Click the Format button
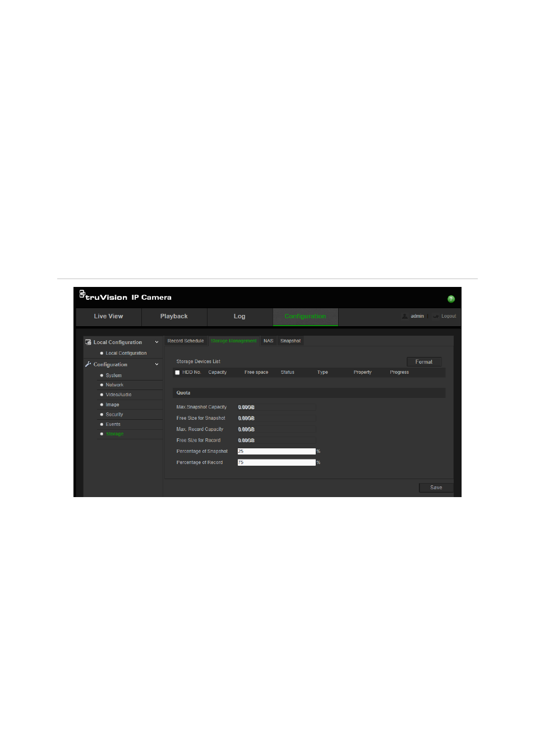The height and width of the screenshot is (756, 535). click(x=424, y=362)
